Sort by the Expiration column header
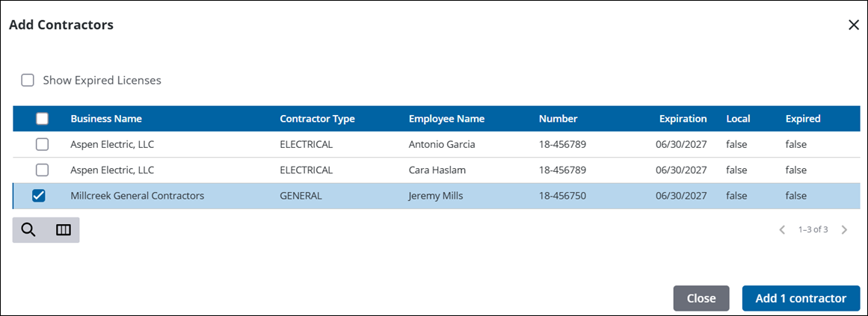 coord(683,119)
